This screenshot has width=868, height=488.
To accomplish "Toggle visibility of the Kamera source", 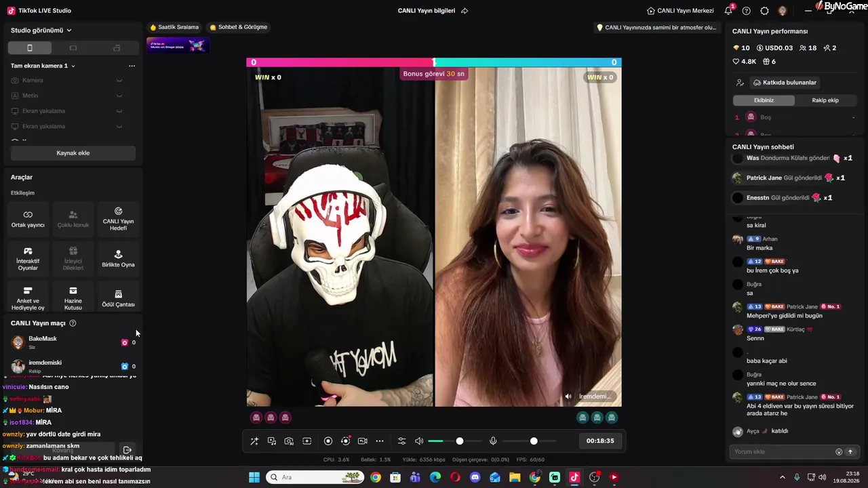I will (x=119, y=81).
